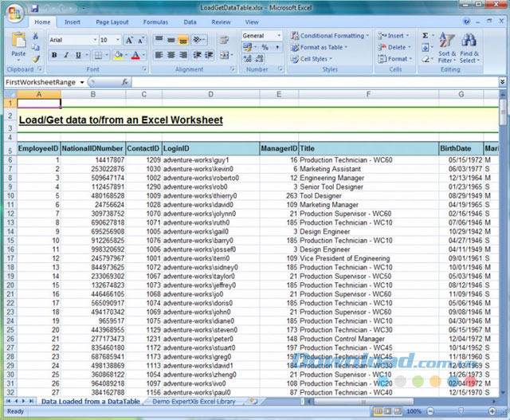Click the Format as Table button

320,47
